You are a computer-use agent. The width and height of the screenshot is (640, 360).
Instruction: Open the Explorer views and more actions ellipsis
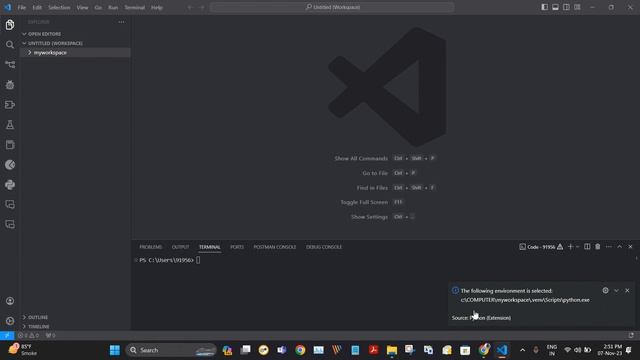pos(121,22)
